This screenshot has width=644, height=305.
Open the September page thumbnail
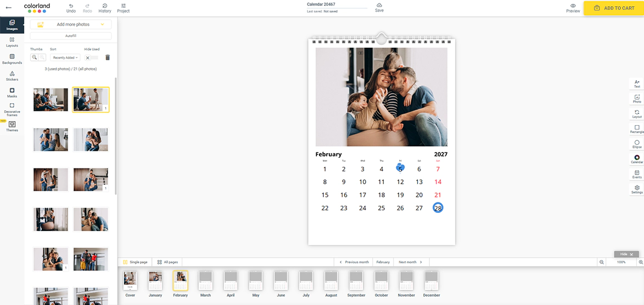(356, 281)
